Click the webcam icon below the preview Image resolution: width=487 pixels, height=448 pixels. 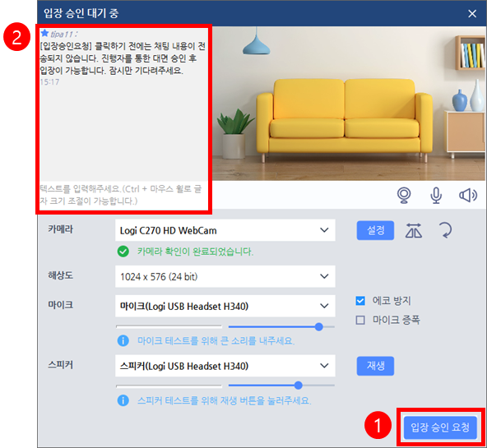click(x=404, y=196)
